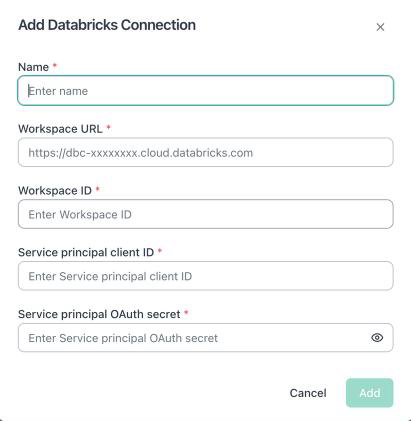Click the required asterisk beside Name
The image size is (411, 421).
coord(55,65)
